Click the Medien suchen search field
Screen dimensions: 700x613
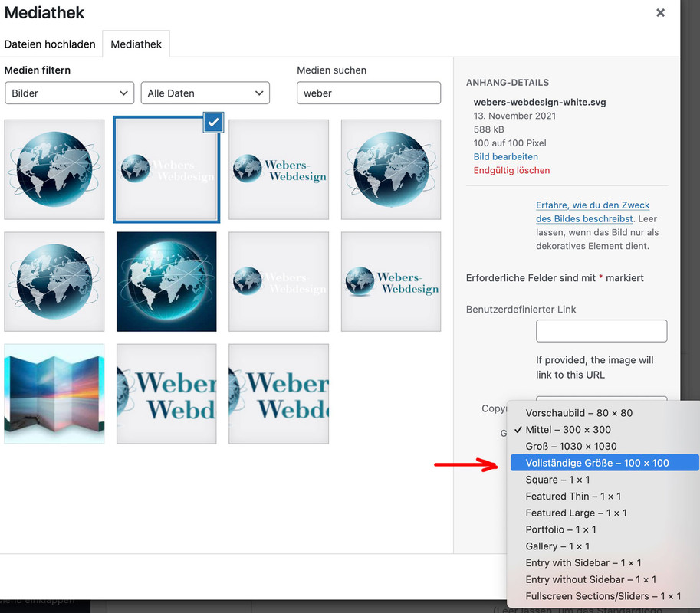369,93
